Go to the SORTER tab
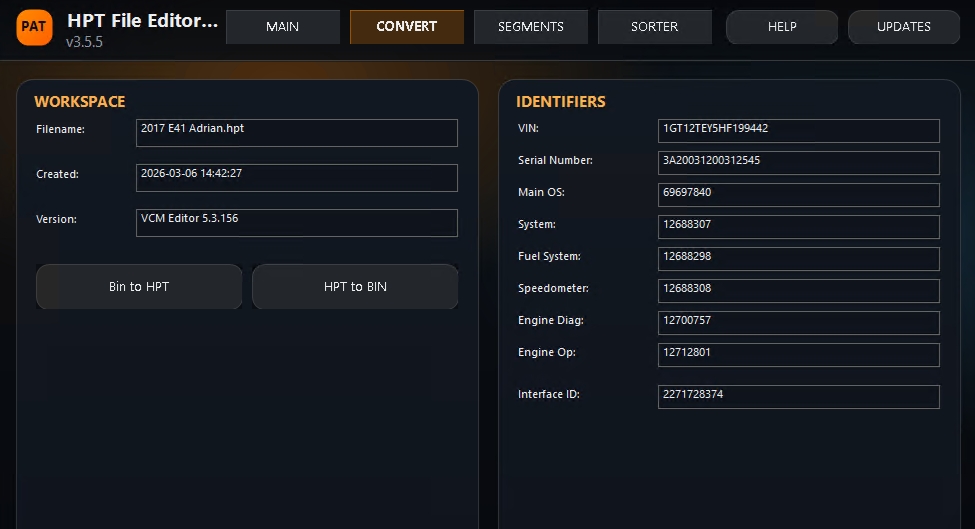Image resolution: width=975 pixels, height=529 pixels. pos(654,27)
